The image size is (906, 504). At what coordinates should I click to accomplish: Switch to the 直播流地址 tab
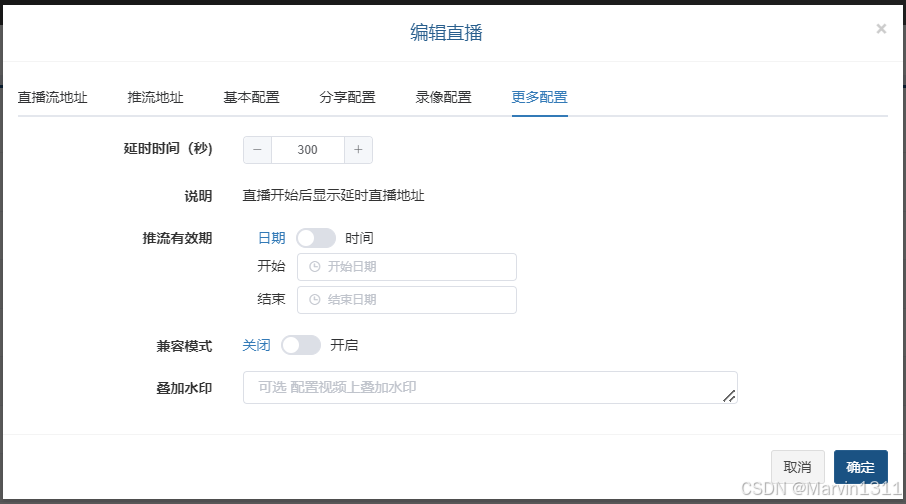pyautogui.click(x=53, y=97)
